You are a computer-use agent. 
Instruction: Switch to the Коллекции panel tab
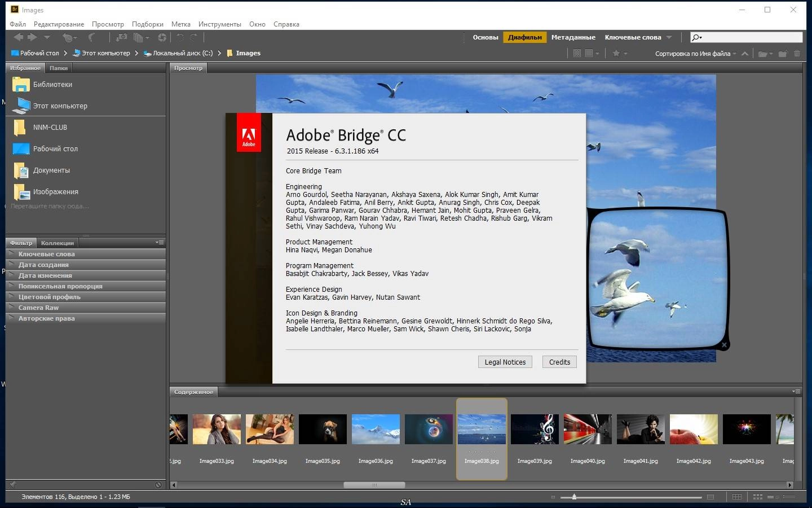(58, 243)
